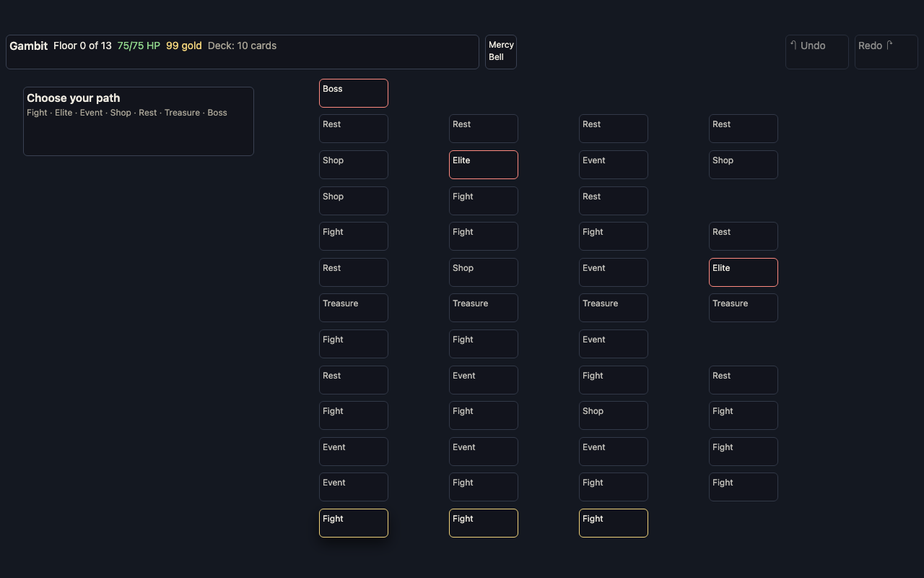Open the Treasure node directly below the lower Elite
This screenshot has height=578, width=924.
click(744, 308)
